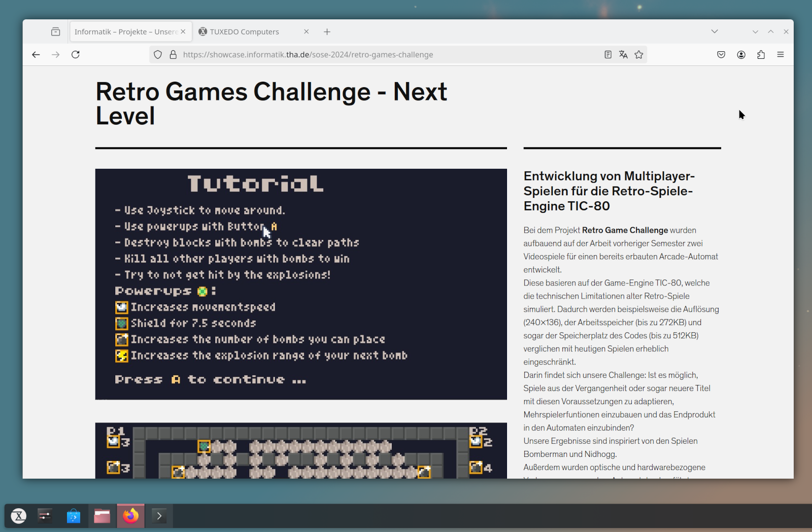Click the Tutorial game screenshot

(x=301, y=284)
